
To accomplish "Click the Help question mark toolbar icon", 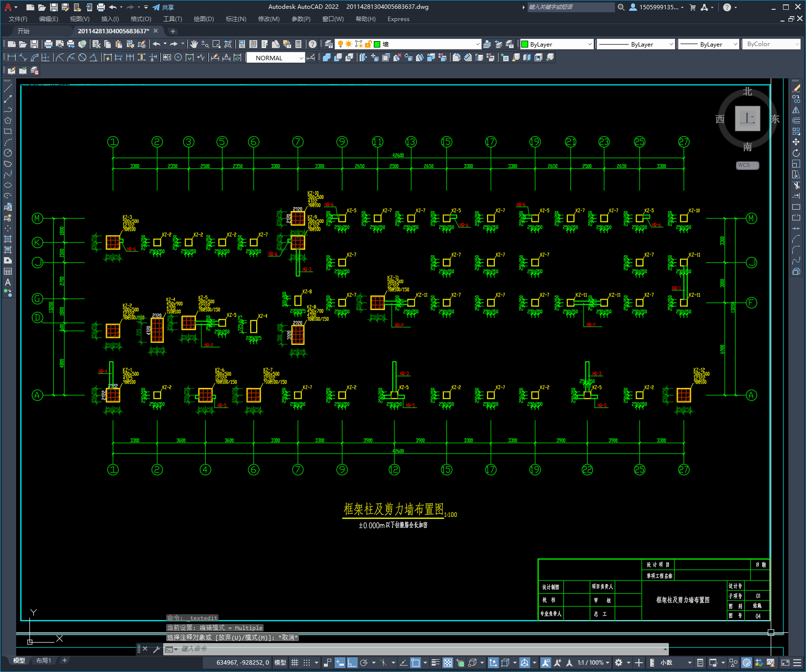I will [313, 44].
